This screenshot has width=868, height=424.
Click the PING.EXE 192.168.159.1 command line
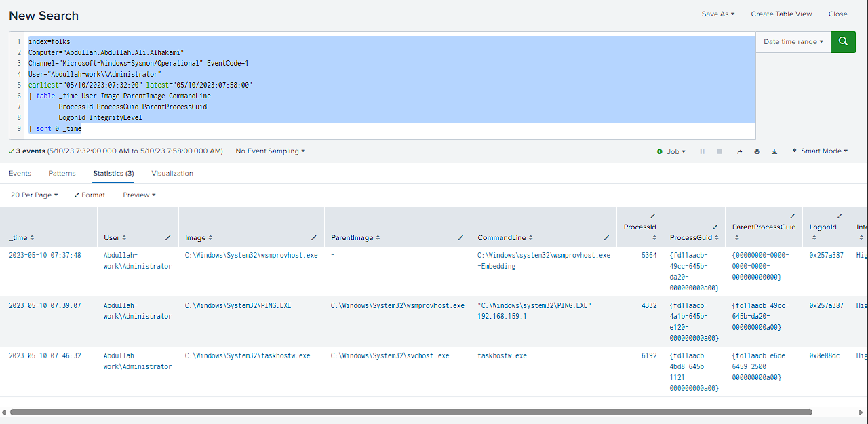[x=534, y=311]
